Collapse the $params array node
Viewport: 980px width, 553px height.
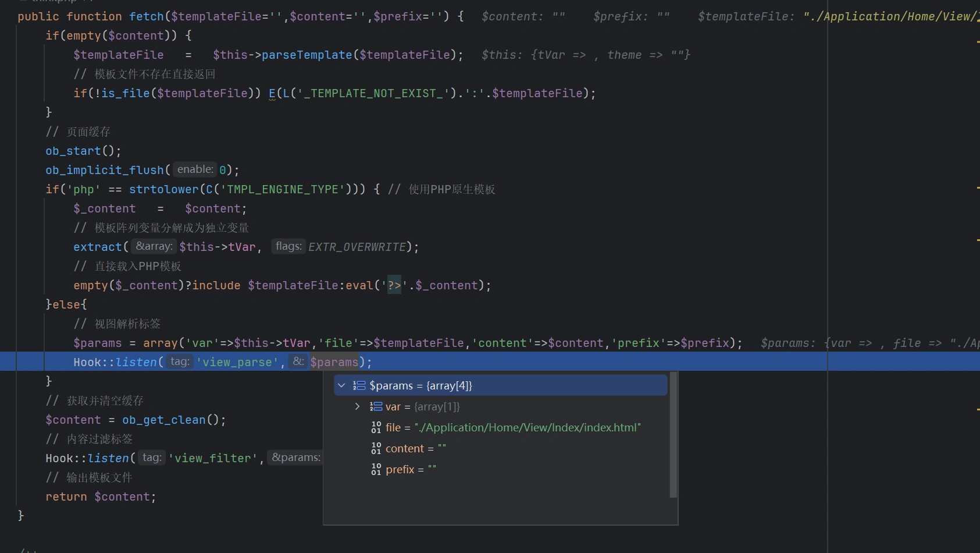click(x=341, y=385)
